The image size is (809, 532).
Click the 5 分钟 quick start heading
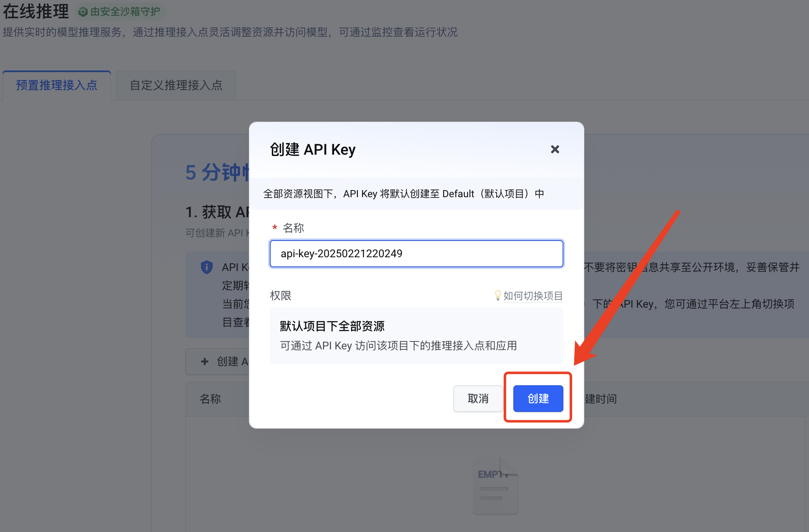click(217, 172)
